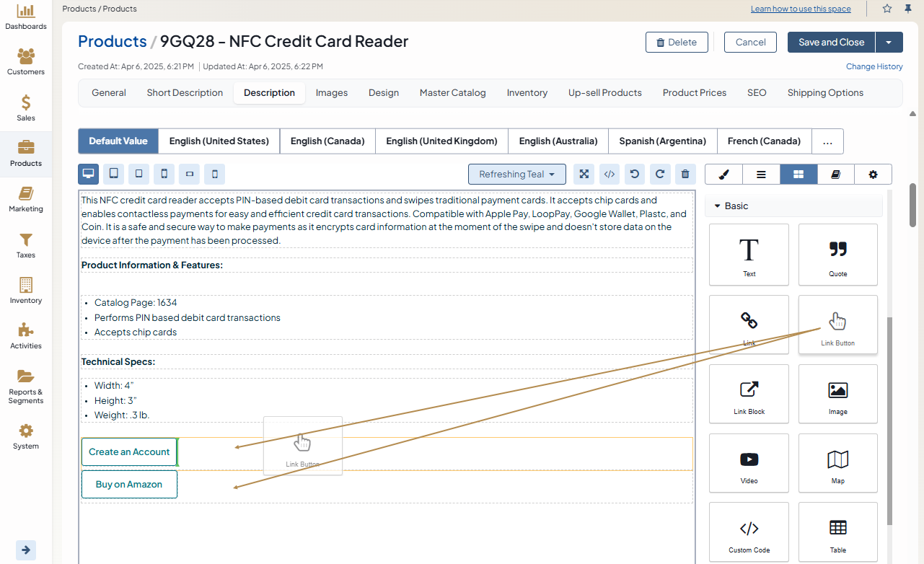Switch to the Images tab

332,93
